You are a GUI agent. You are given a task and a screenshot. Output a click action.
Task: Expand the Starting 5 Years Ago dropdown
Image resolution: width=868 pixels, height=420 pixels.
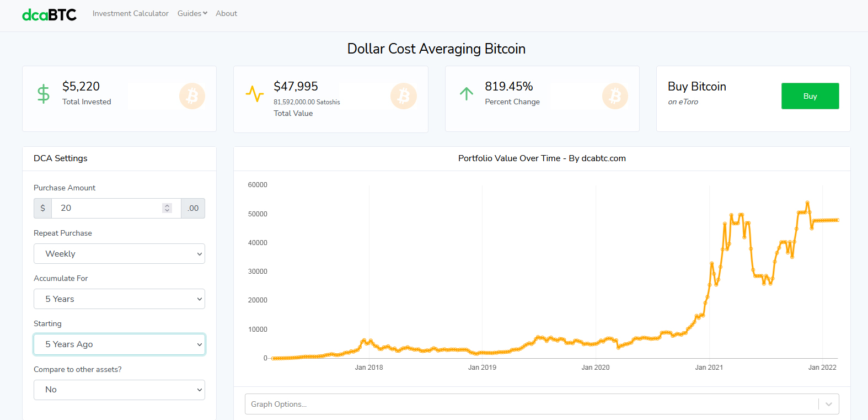[119, 344]
